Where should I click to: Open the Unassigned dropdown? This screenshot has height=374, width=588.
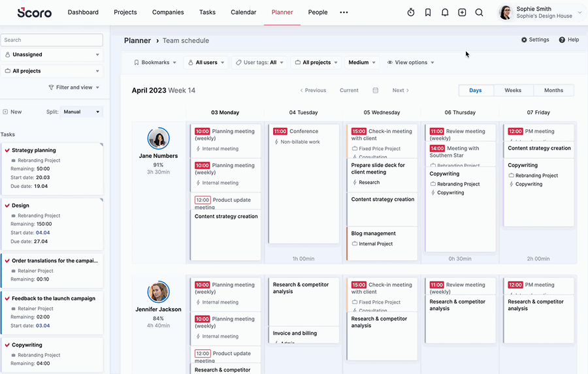pos(52,55)
